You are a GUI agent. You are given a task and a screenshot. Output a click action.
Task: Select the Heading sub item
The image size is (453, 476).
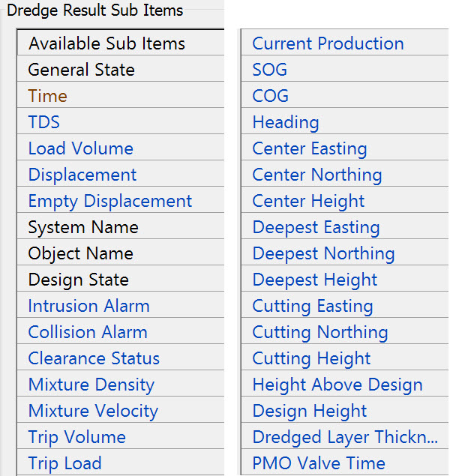point(286,122)
